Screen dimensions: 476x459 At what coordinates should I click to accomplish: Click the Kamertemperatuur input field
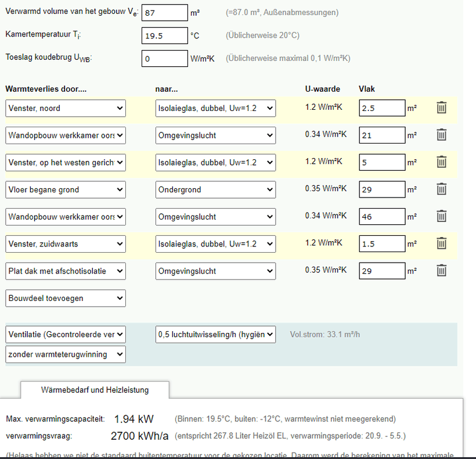[x=165, y=35]
